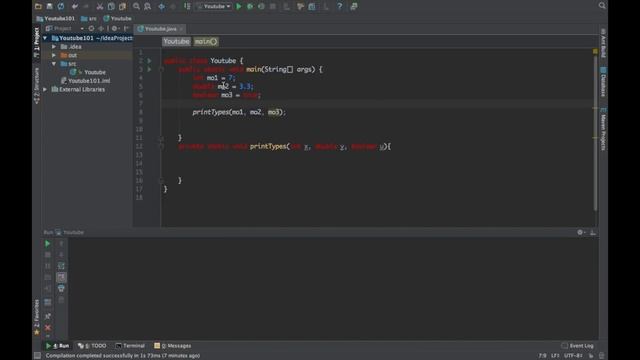Image resolution: width=640 pixels, height=360 pixels.
Task: Click the Replace icon in toolbar
Action: (x=147, y=6)
